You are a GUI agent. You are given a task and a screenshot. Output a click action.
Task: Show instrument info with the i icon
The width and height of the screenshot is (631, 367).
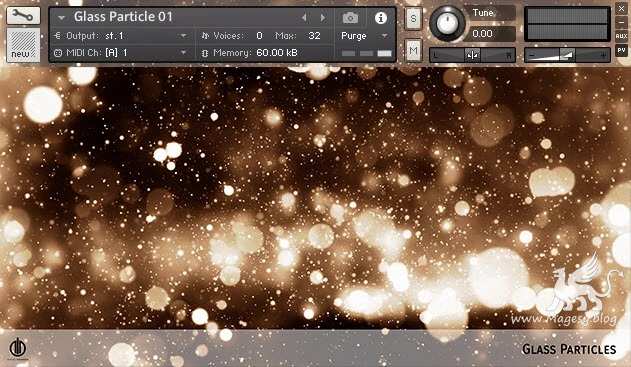click(381, 18)
